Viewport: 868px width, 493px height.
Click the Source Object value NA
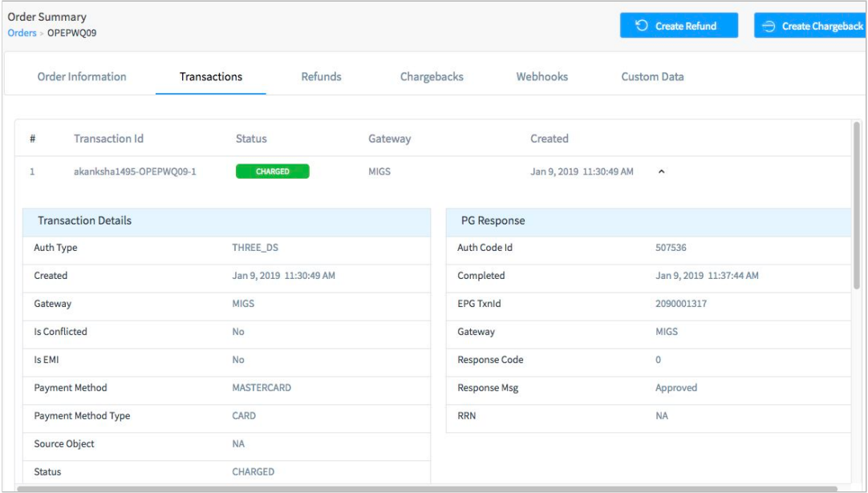coord(238,444)
